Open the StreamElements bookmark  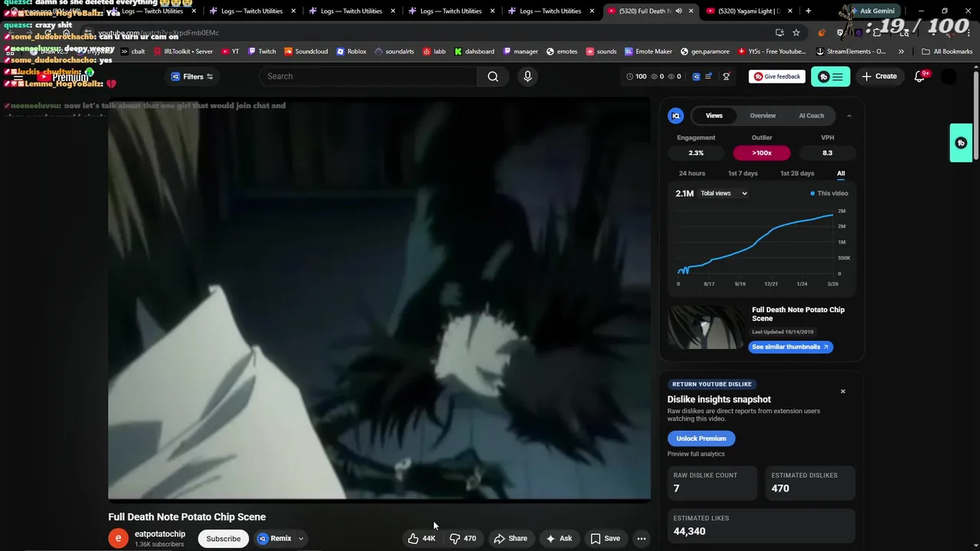[851, 51]
